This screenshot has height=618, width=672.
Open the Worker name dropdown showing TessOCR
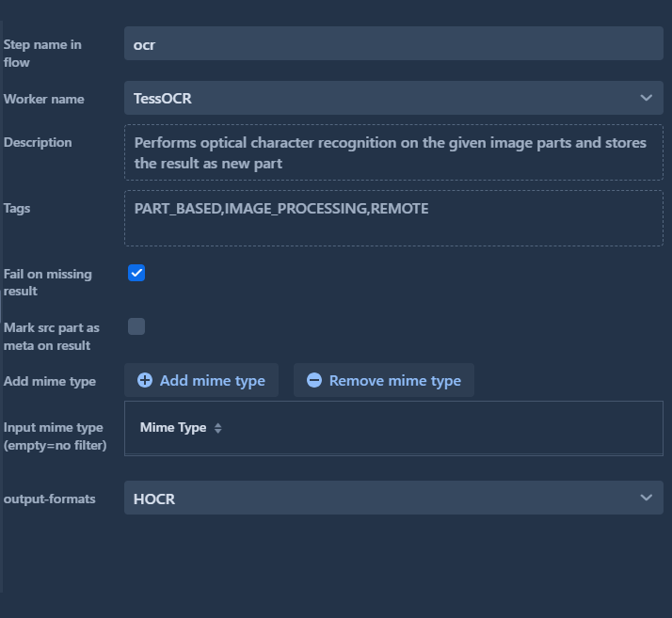393,98
